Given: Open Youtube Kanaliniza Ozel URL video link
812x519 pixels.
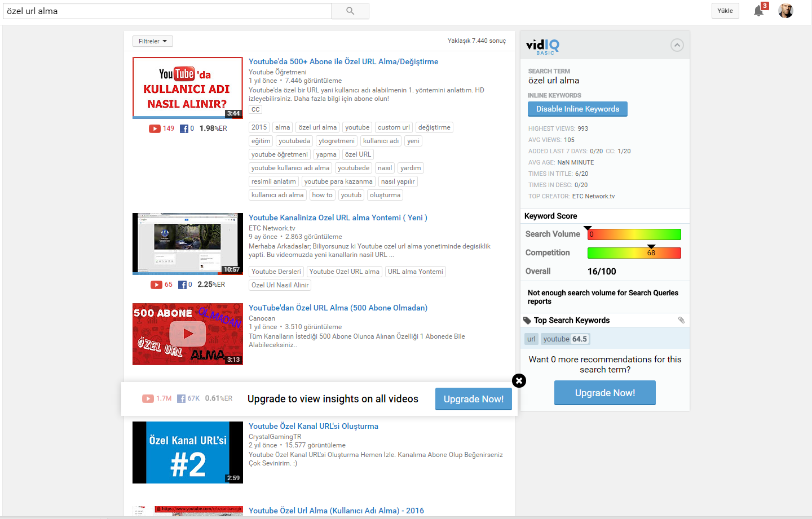Looking at the screenshot, I should click(338, 218).
